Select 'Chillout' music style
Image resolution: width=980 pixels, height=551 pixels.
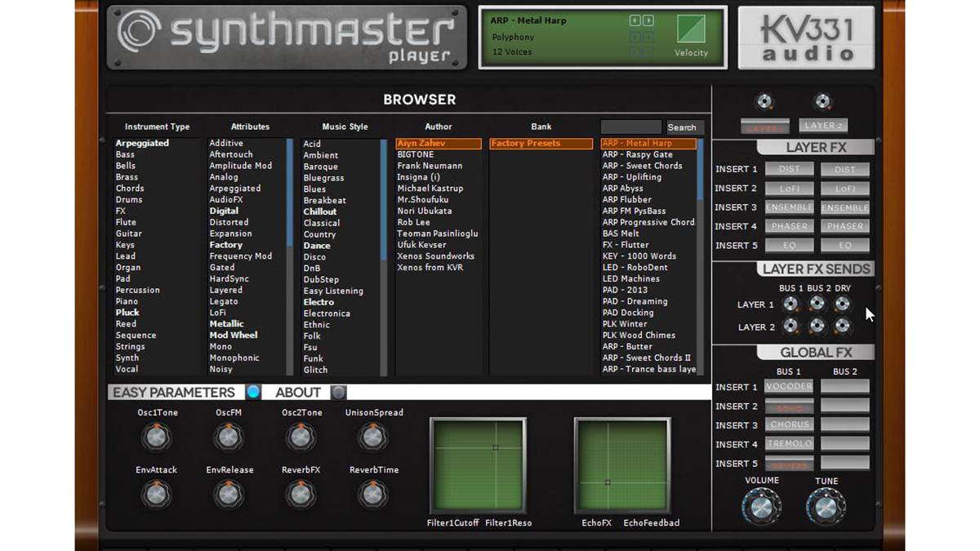[x=320, y=211]
